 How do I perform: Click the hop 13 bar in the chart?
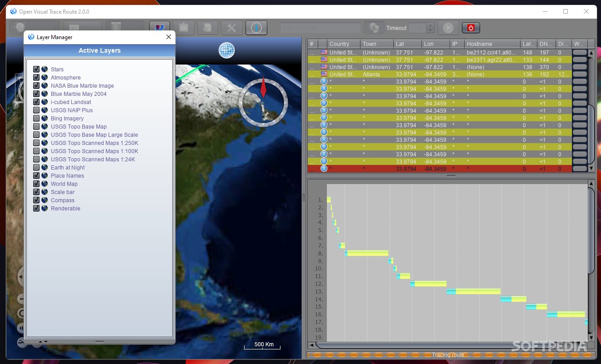click(473, 291)
